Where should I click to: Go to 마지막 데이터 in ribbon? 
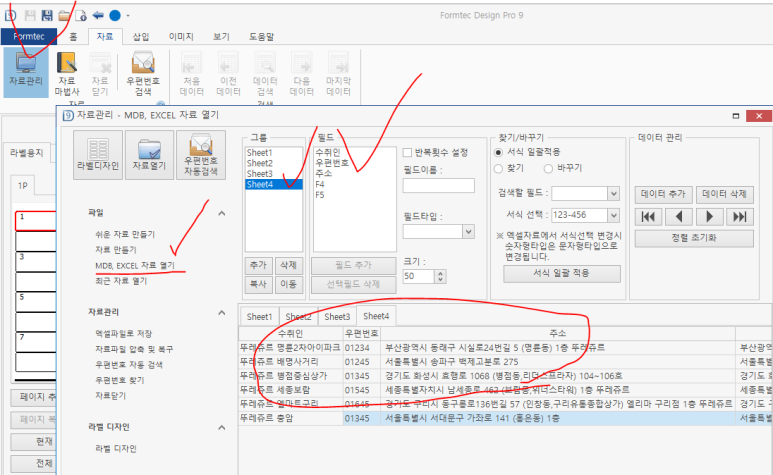coord(338,74)
